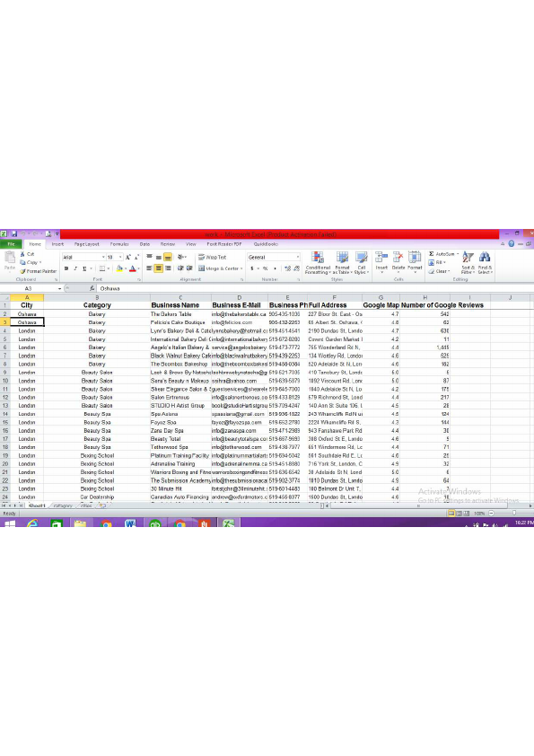Open the Arial font name dropdown
This screenshot has width=534, height=756.
[103, 257]
